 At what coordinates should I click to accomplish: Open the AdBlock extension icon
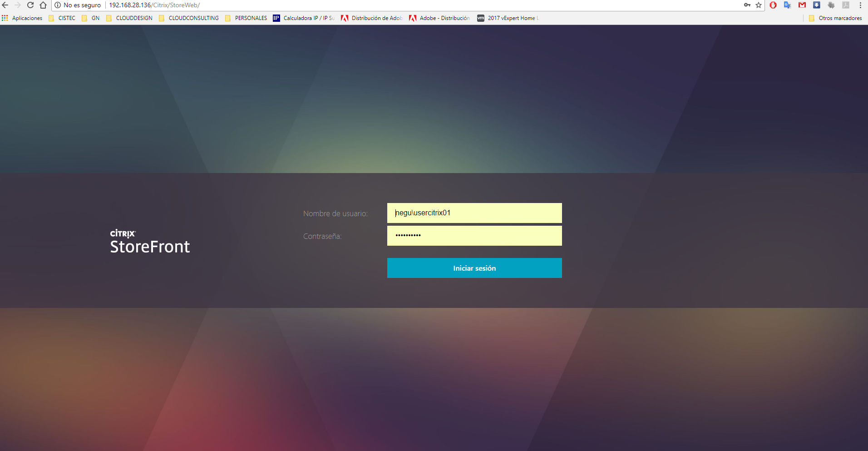pyautogui.click(x=773, y=5)
